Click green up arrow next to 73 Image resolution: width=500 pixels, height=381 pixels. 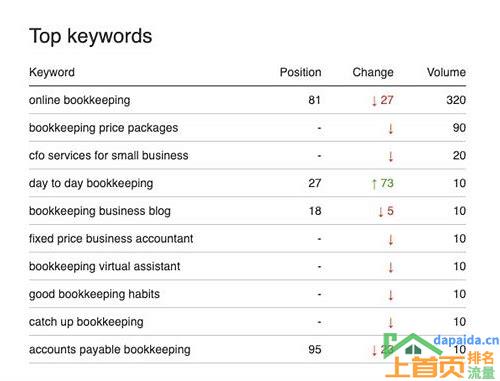pos(374,184)
